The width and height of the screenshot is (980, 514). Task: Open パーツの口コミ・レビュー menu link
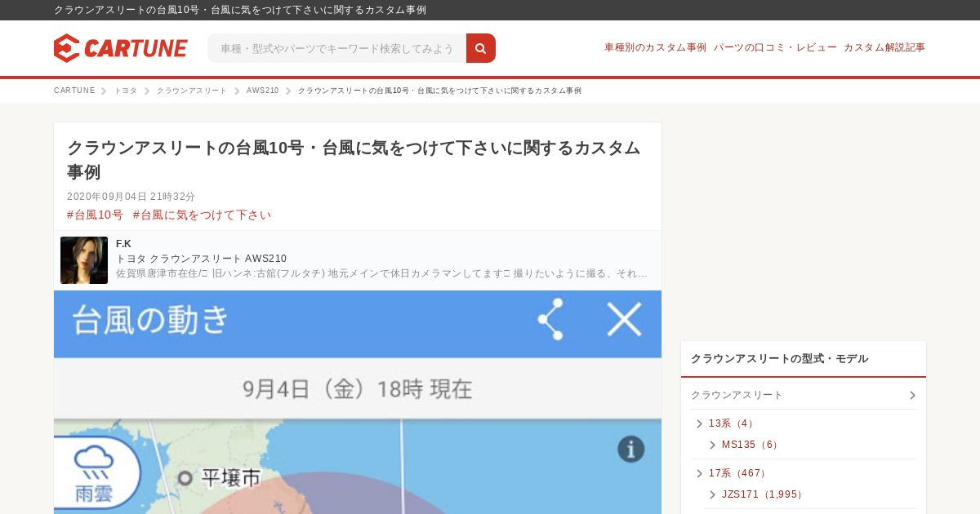(775, 47)
